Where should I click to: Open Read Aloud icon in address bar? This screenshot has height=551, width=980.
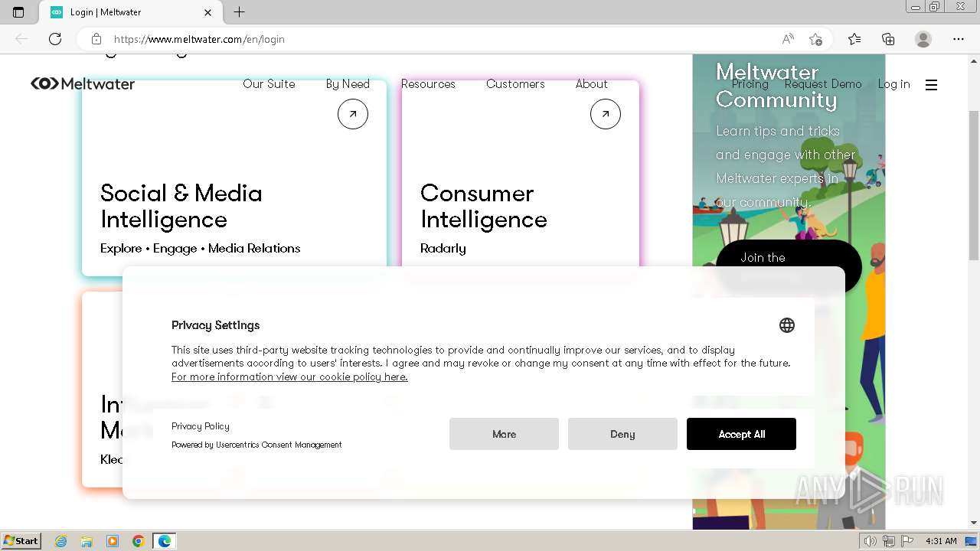click(788, 39)
